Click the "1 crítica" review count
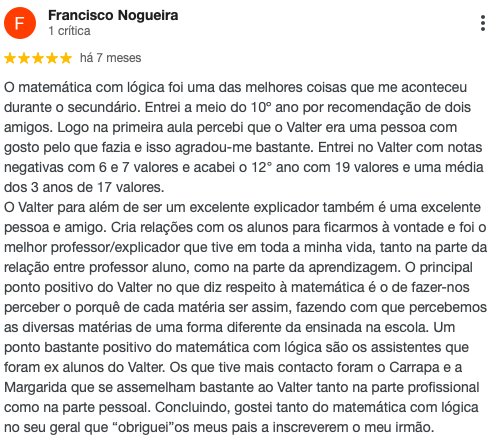 (69, 31)
